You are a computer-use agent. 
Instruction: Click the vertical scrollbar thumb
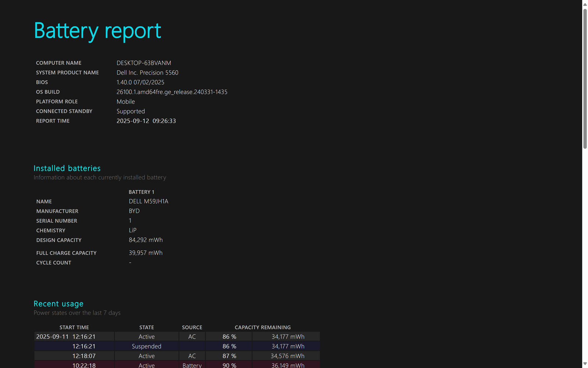(x=585, y=78)
